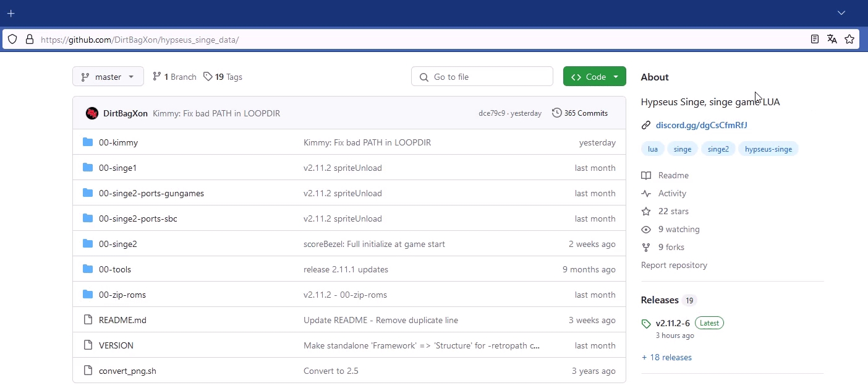
Task: Click the shield tracking protection icon
Action: (12, 40)
